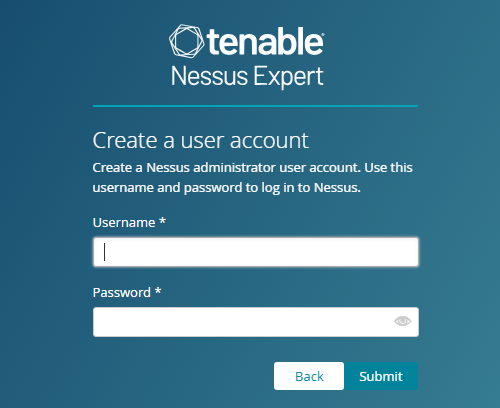
Task: Click the tenable wordmark text
Action: tap(265, 41)
